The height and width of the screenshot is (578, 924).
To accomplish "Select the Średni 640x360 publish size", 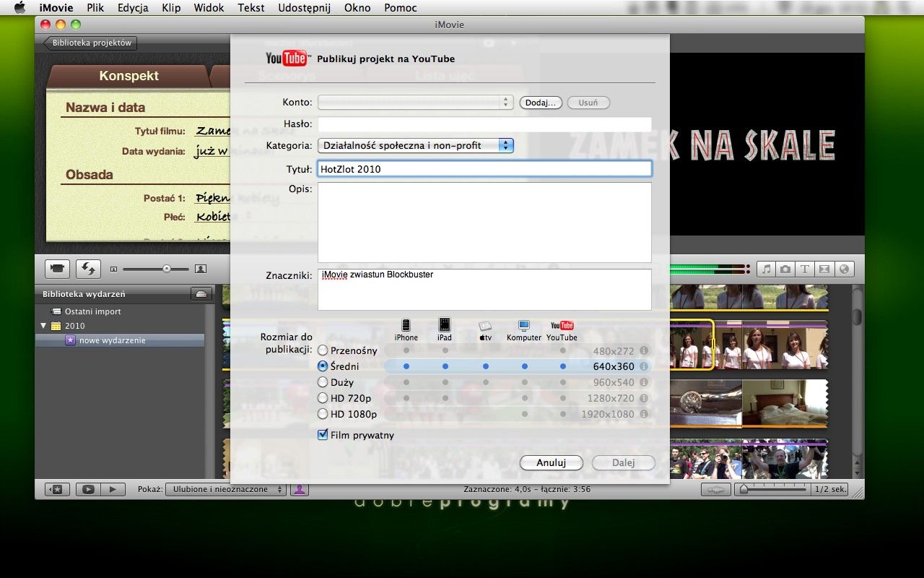I will click(x=323, y=366).
